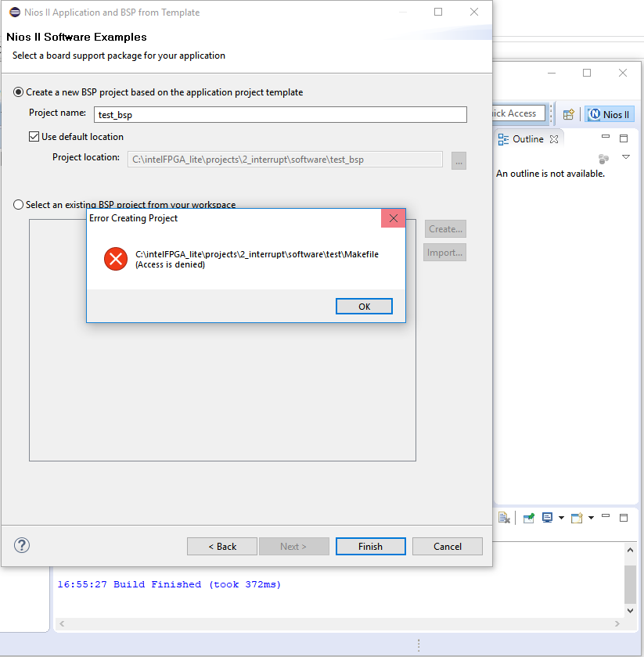Maximize the main Eclipse window
Screen dimensions: 644x657
587,73
